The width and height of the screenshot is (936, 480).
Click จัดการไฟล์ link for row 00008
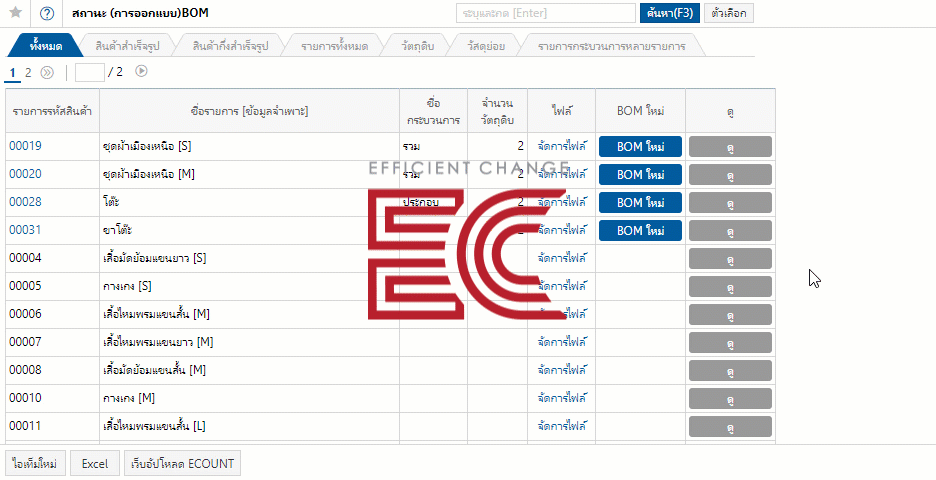click(562, 370)
